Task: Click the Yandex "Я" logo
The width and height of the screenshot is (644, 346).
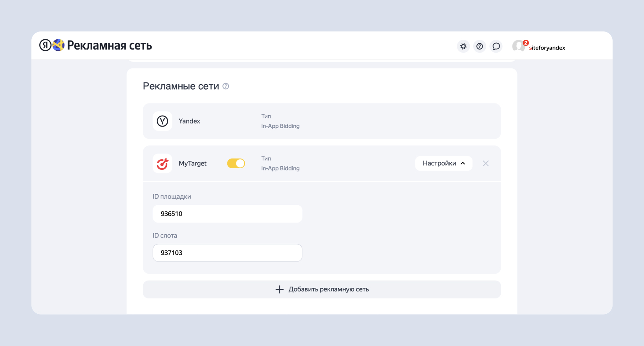Action: tap(45, 45)
